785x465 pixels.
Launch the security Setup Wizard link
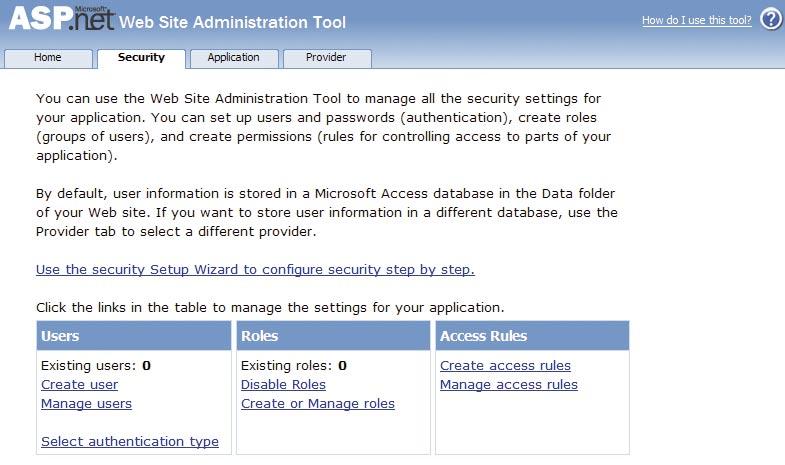click(x=255, y=270)
